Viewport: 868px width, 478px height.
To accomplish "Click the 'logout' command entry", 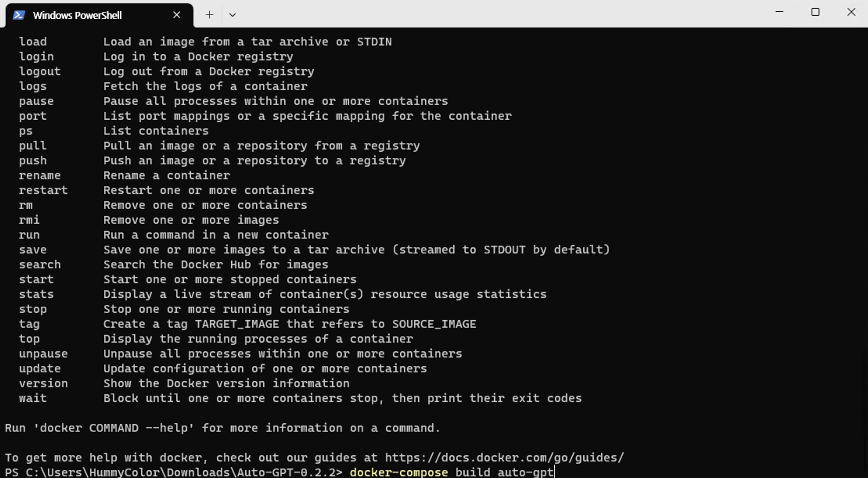I will pos(40,71).
